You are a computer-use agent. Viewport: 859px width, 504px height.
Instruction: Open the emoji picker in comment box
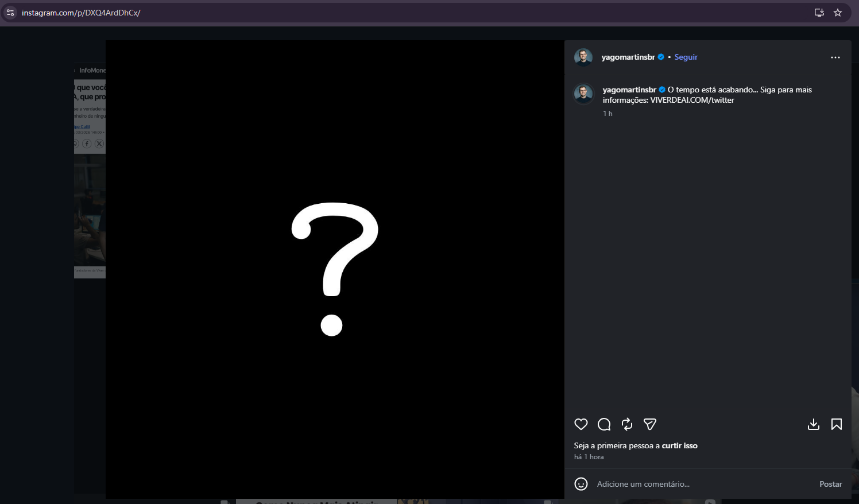pos(581,484)
